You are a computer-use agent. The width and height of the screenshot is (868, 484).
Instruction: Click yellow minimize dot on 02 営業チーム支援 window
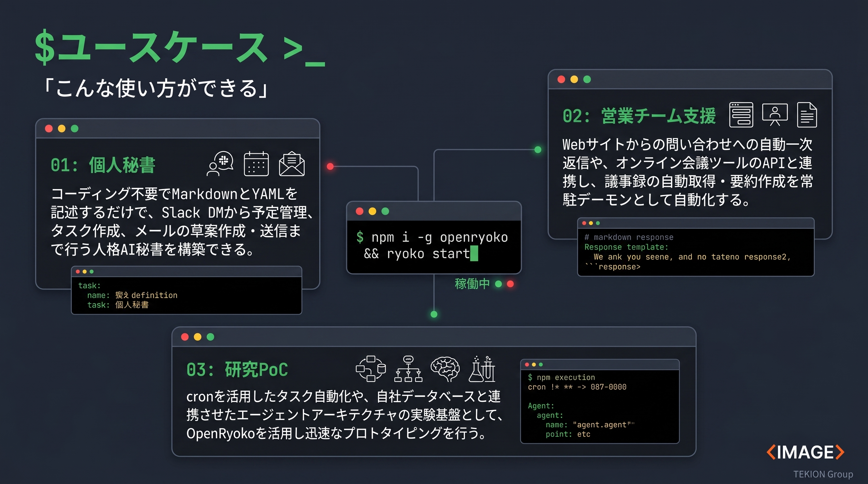click(x=574, y=79)
